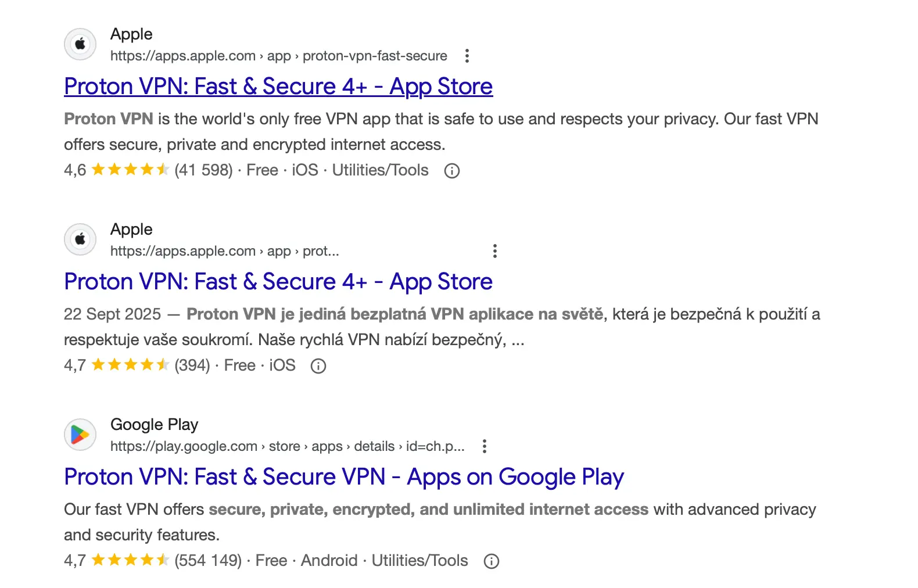The height and width of the screenshot is (588, 918).
Task: Click the Google Play logo icon
Action: (x=80, y=435)
